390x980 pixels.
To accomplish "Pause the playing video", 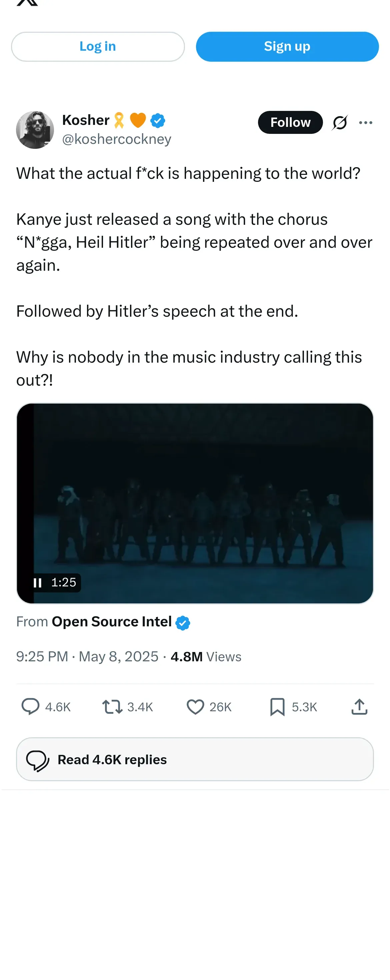I will pos(37,582).
